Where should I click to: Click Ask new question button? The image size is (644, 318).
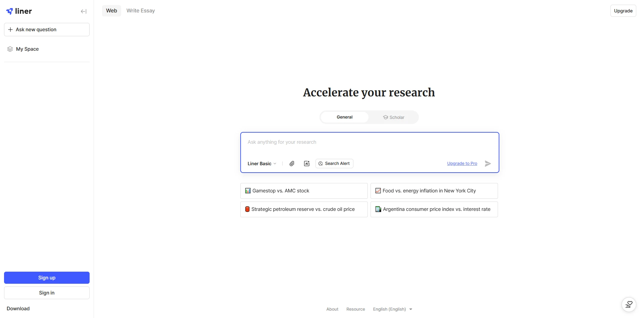(47, 30)
